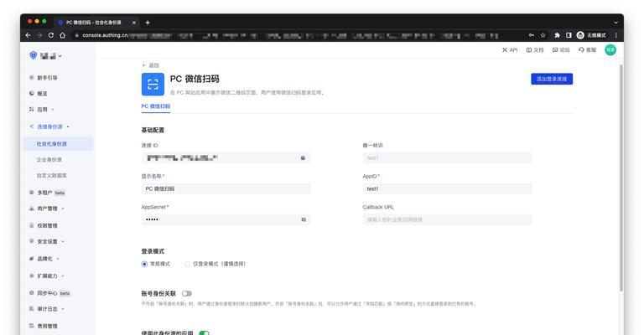Open the password key icon
644x335 pixels.
[x=532, y=35]
